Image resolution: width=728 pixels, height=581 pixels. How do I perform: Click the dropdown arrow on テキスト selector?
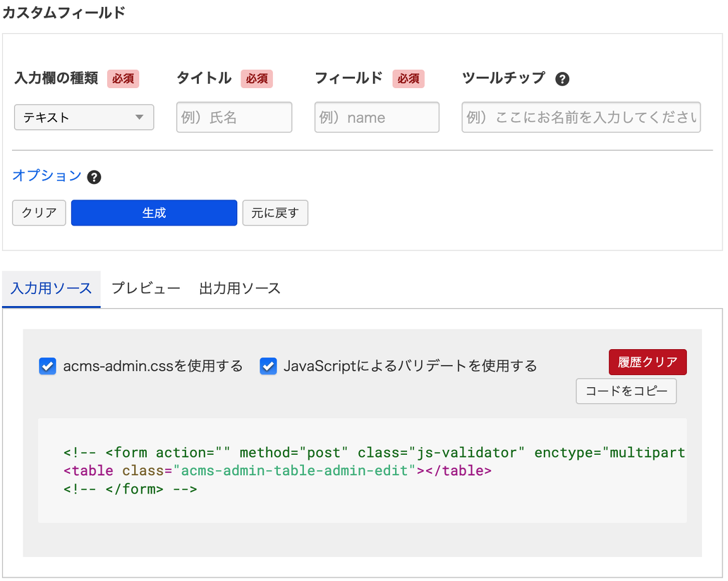140,117
